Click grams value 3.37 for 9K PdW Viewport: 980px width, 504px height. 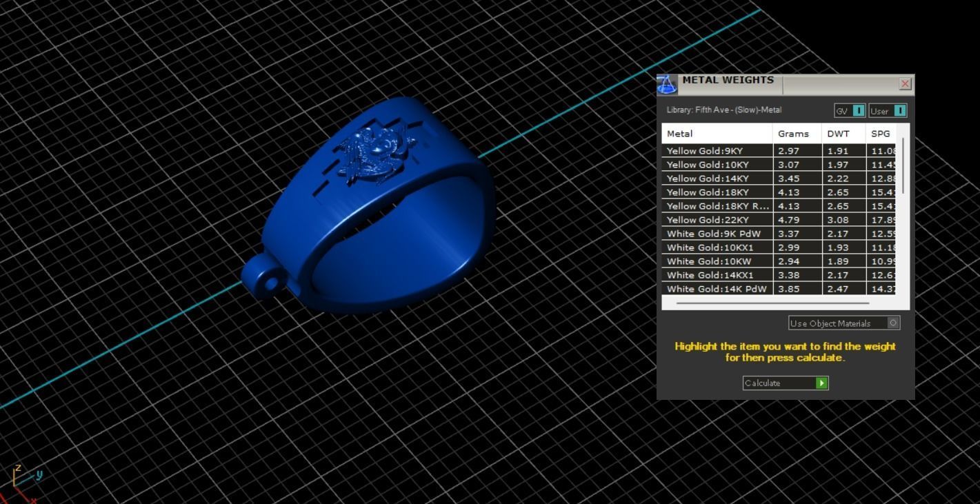click(788, 234)
